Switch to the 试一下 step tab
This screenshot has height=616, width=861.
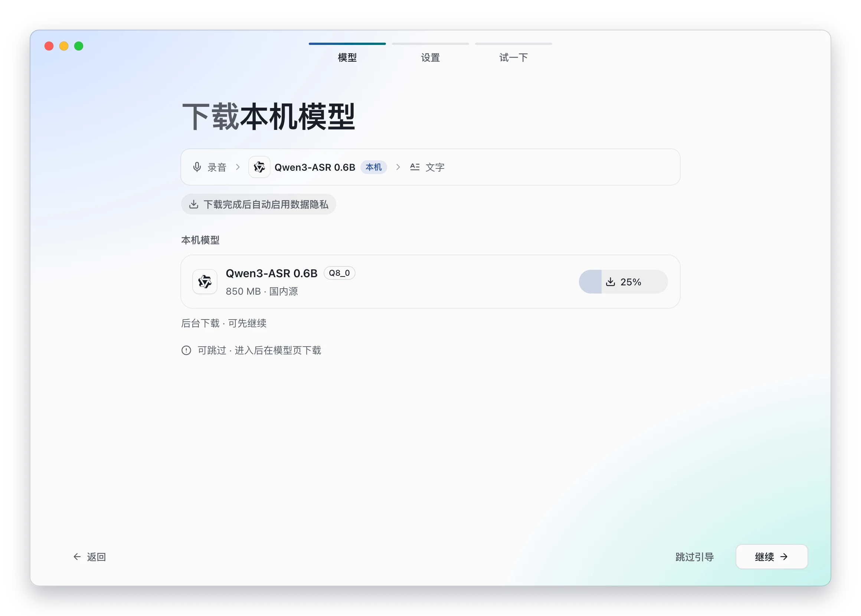point(513,53)
